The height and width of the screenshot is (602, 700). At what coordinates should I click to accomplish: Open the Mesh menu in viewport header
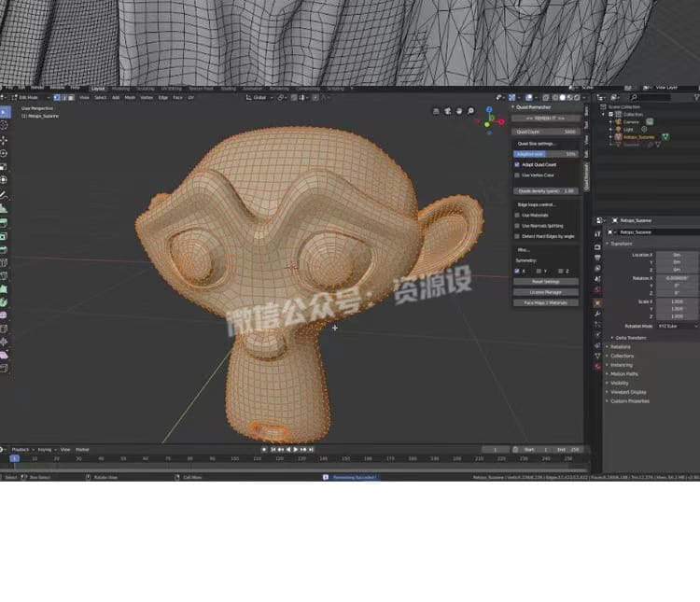pos(130,97)
